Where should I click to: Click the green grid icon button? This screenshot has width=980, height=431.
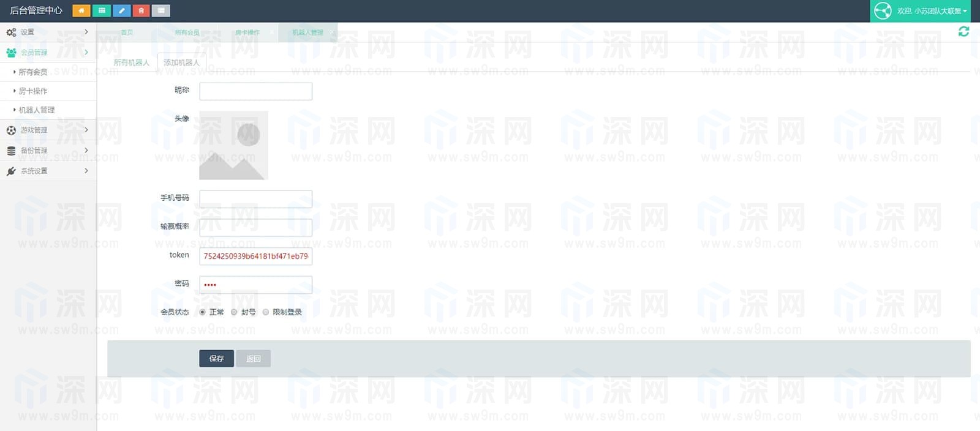click(x=101, y=10)
